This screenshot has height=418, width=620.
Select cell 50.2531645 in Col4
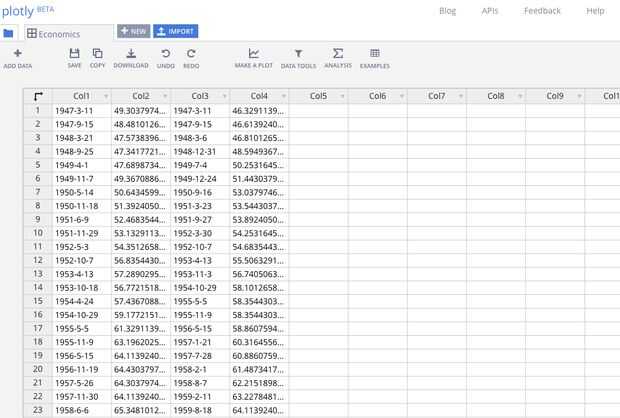coord(259,165)
